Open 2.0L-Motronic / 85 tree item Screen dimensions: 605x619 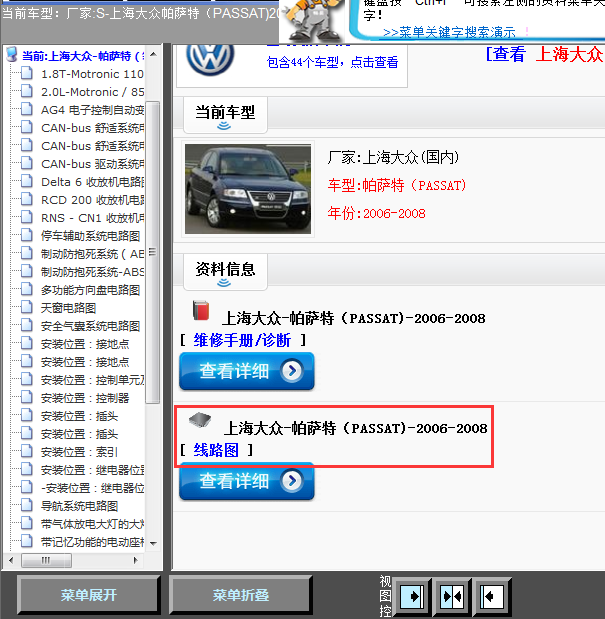[x=92, y=92]
